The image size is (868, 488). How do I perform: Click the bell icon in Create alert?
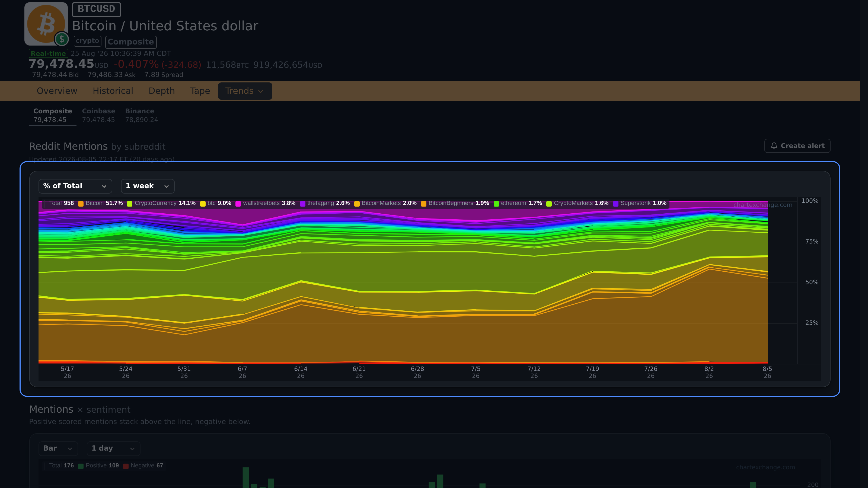[x=774, y=146]
